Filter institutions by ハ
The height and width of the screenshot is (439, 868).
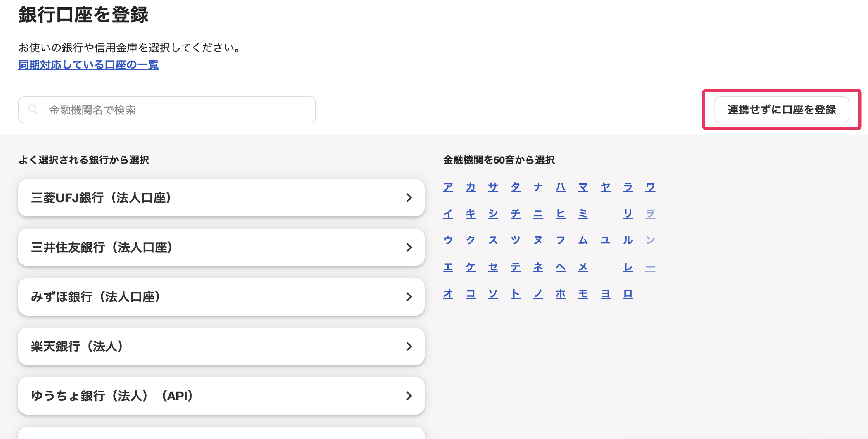tap(561, 187)
